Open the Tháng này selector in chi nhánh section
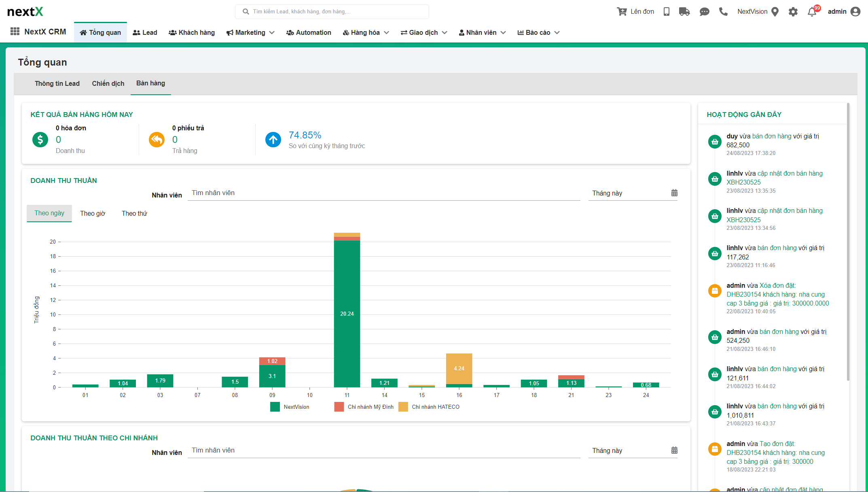Screen dimensions: 868x497 [x=633, y=450]
